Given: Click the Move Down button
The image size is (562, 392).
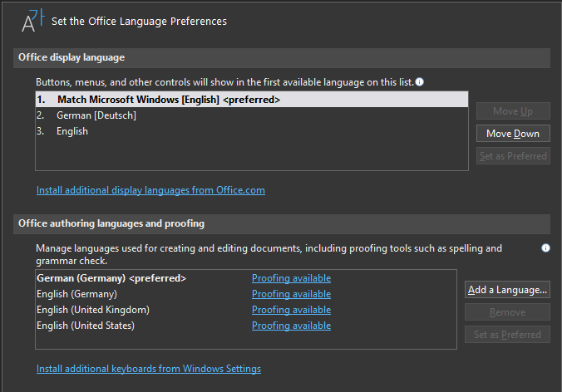Looking at the screenshot, I should (512, 134).
